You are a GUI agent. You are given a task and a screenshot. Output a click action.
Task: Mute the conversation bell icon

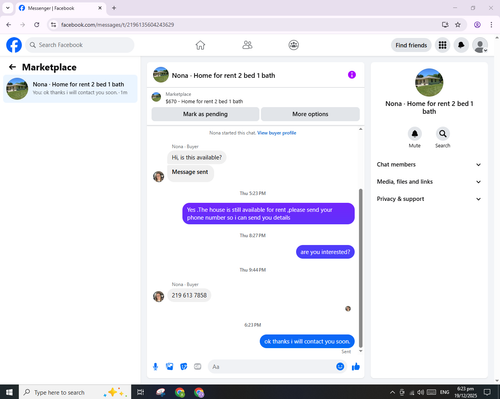(415, 134)
